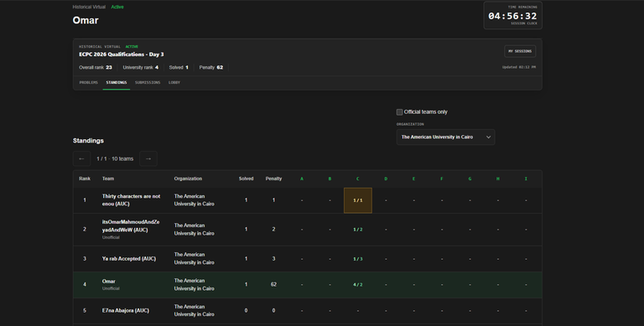The width and height of the screenshot is (644, 326).
Task: Click the Penalty column header
Action: click(x=273, y=179)
